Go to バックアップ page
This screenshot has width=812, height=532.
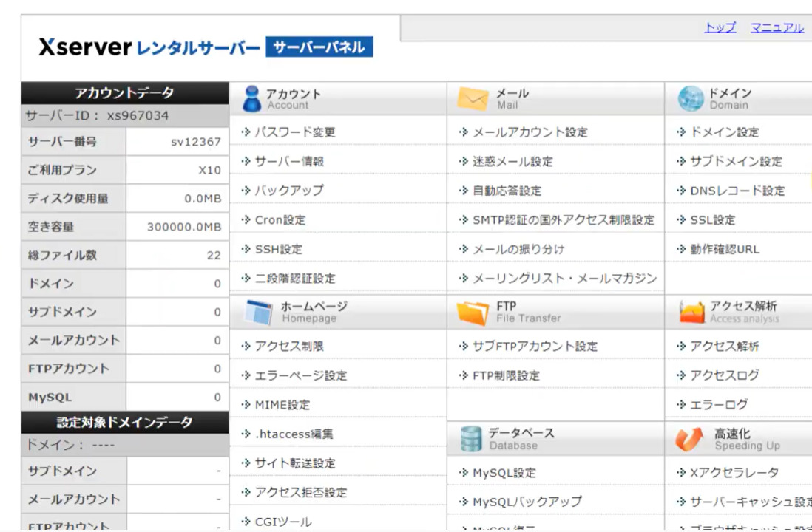[x=289, y=191]
